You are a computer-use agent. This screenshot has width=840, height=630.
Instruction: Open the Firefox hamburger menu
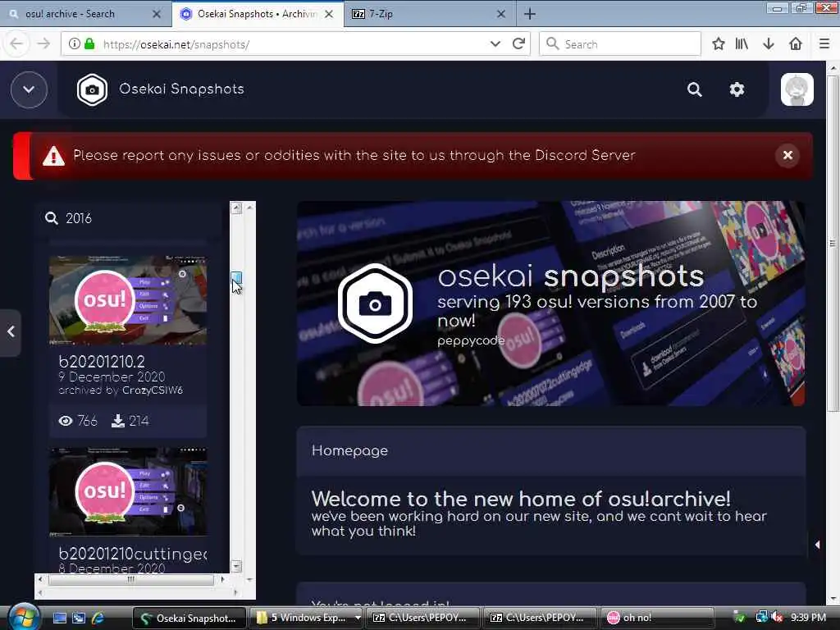824,44
